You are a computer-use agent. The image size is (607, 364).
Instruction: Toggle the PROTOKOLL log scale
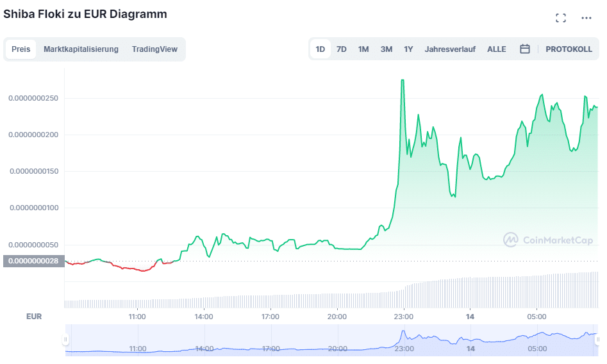coord(569,49)
